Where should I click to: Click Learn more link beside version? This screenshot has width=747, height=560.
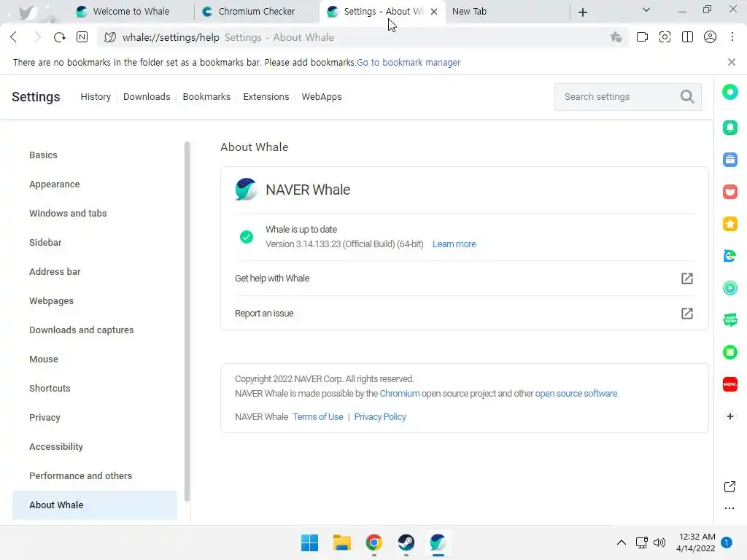(x=454, y=244)
